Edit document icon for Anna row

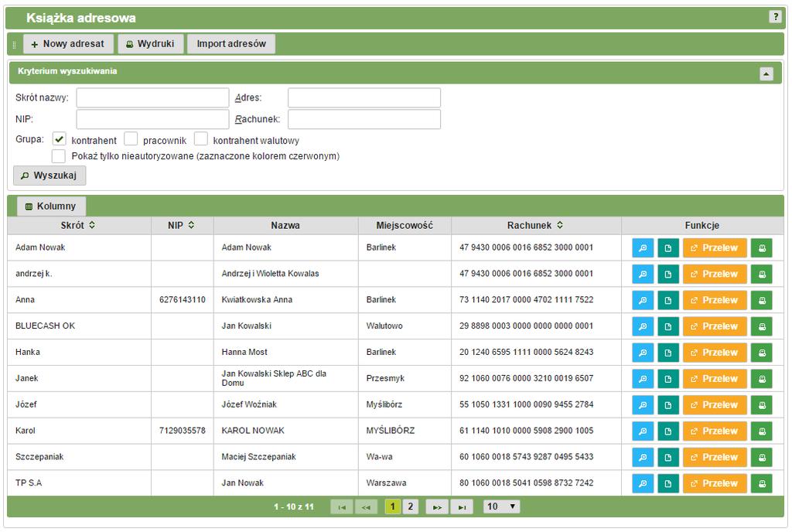pos(667,300)
